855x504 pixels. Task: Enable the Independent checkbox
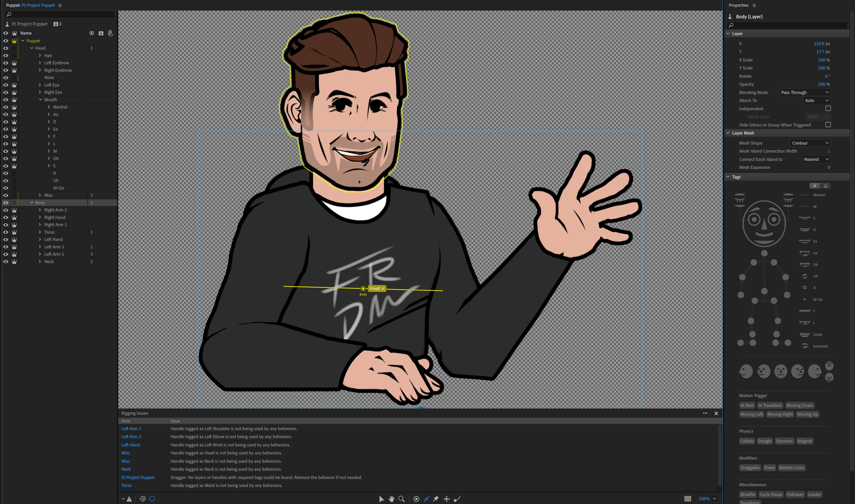[x=828, y=108]
